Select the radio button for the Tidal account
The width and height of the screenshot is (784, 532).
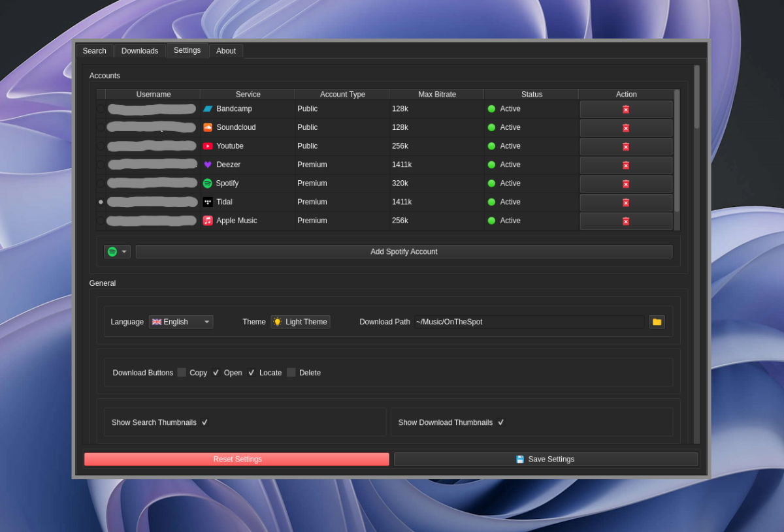coord(101,202)
